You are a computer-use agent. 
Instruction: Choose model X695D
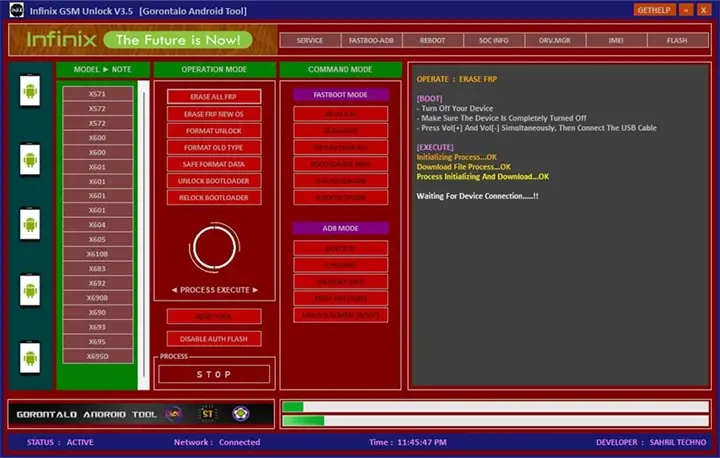click(98, 356)
